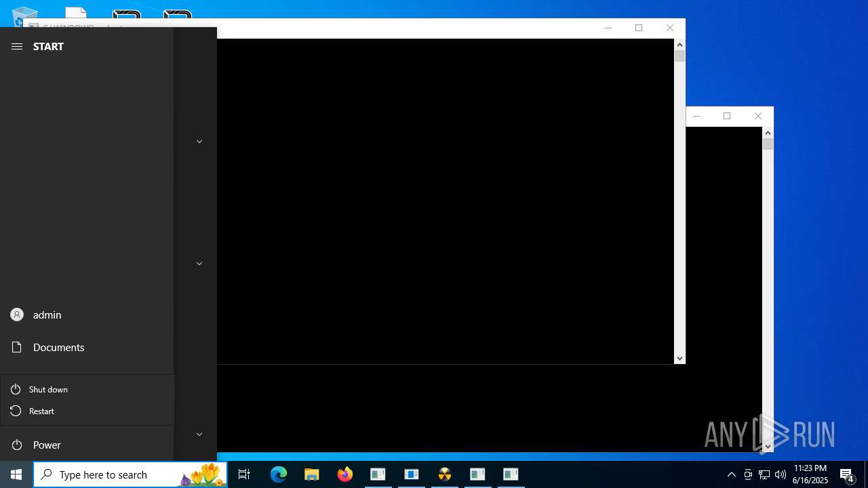Click the Windows Start button
Screen dimensions: 868x488
16,474
